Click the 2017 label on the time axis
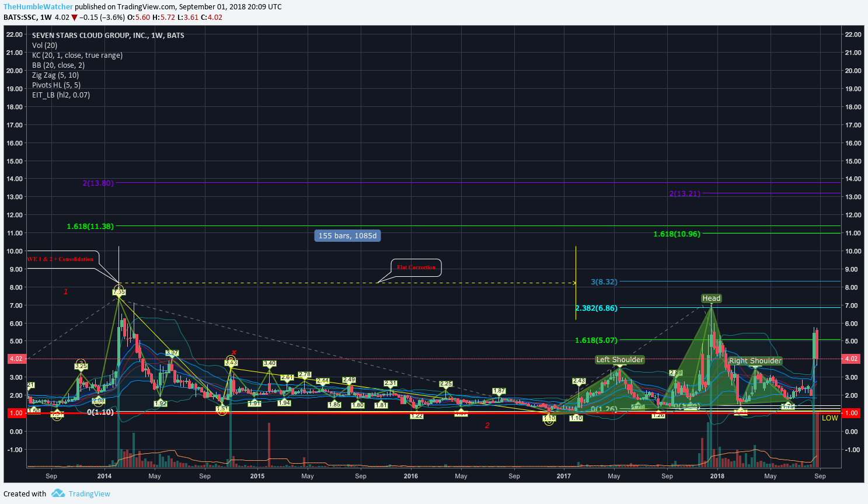Viewport: 868px width, 504px height. point(564,476)
